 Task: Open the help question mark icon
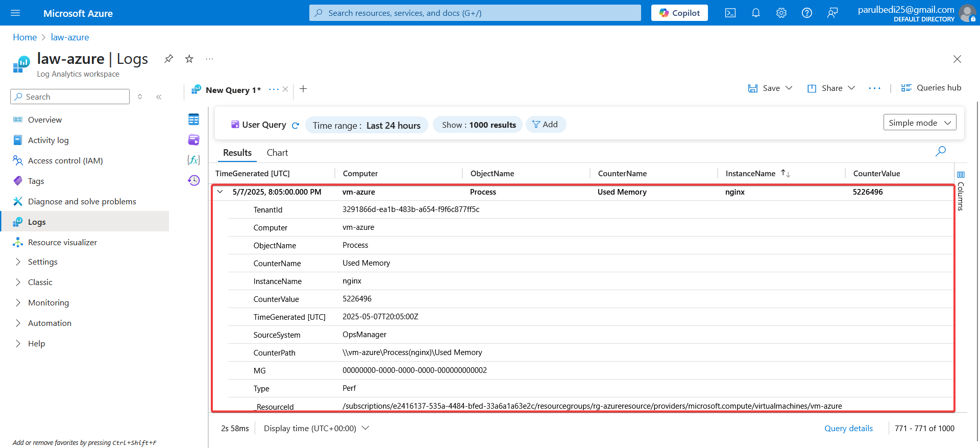807,13
